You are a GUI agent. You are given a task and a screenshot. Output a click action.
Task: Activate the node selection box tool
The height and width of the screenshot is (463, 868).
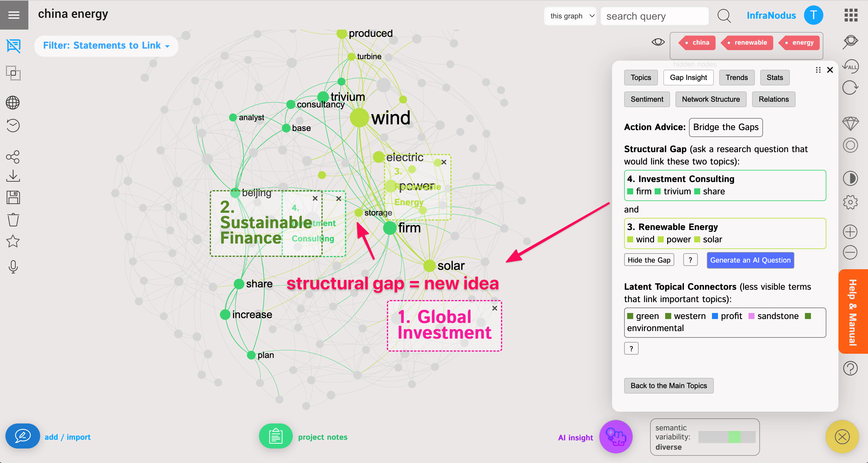[x=14, y=73]
